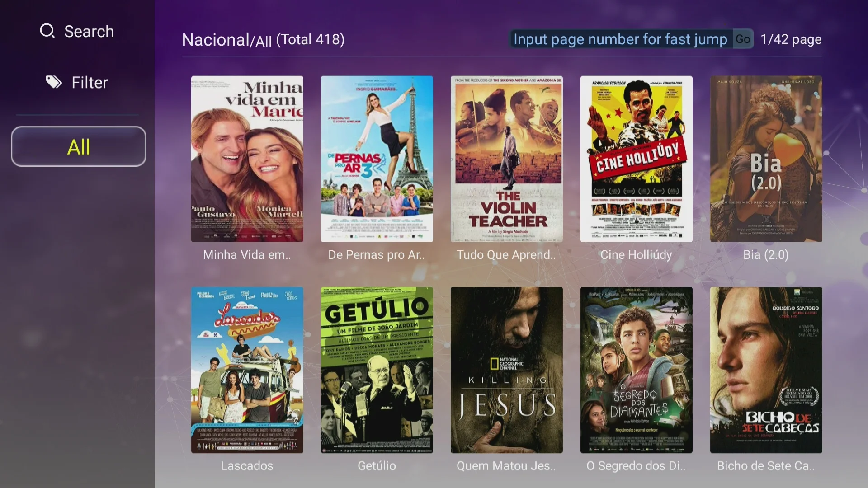Open the Cine Holliúdy poster

click(x=637, y=159)
